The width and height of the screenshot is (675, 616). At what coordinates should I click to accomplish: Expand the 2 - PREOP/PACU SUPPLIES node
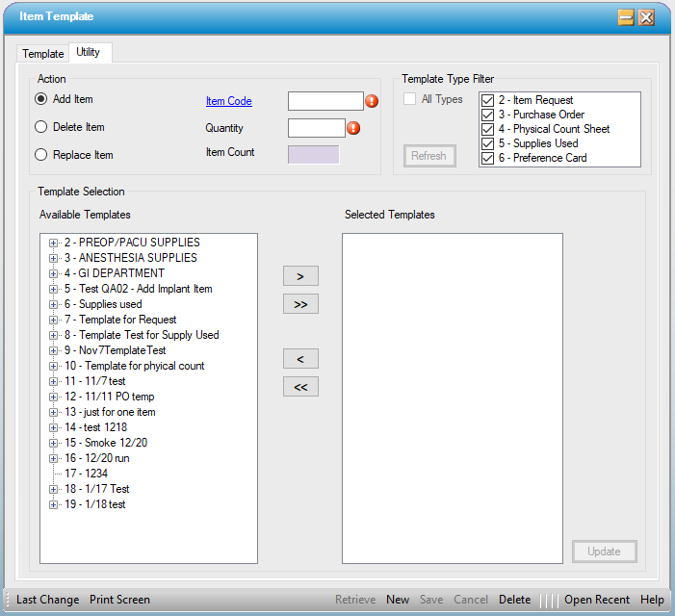pyautogui.click(x=54, y=243)
